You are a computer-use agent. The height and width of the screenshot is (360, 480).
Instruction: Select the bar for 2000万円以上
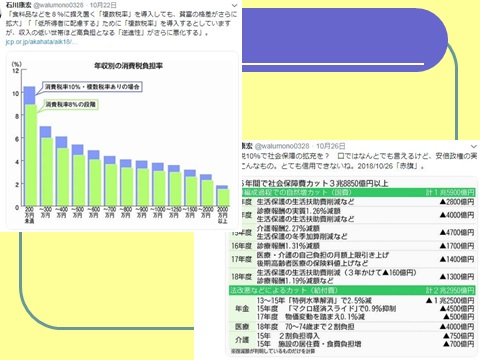pyautogui.click(x=222, y=196)
